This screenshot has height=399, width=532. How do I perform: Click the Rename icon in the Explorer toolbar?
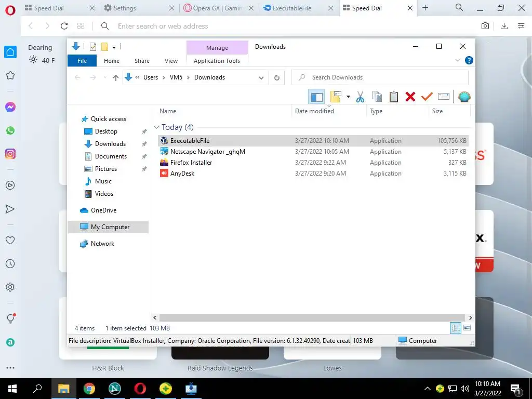click(x=444, y=97)
